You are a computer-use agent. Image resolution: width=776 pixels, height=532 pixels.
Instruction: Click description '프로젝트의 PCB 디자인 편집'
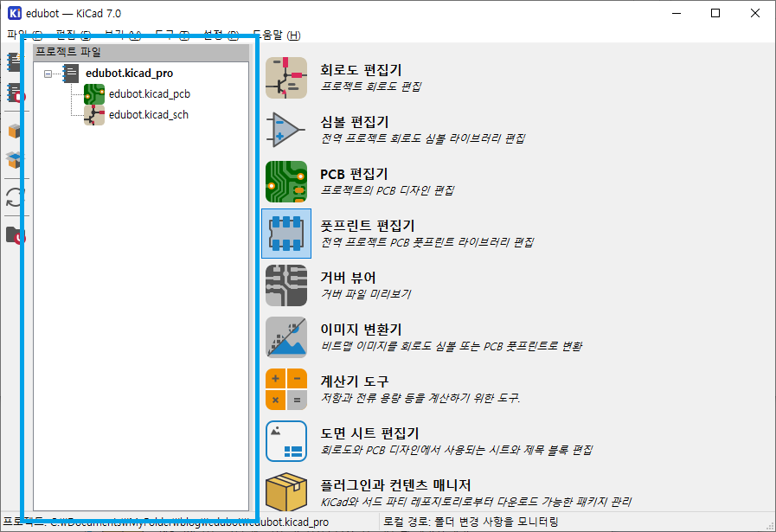(388, 190)
